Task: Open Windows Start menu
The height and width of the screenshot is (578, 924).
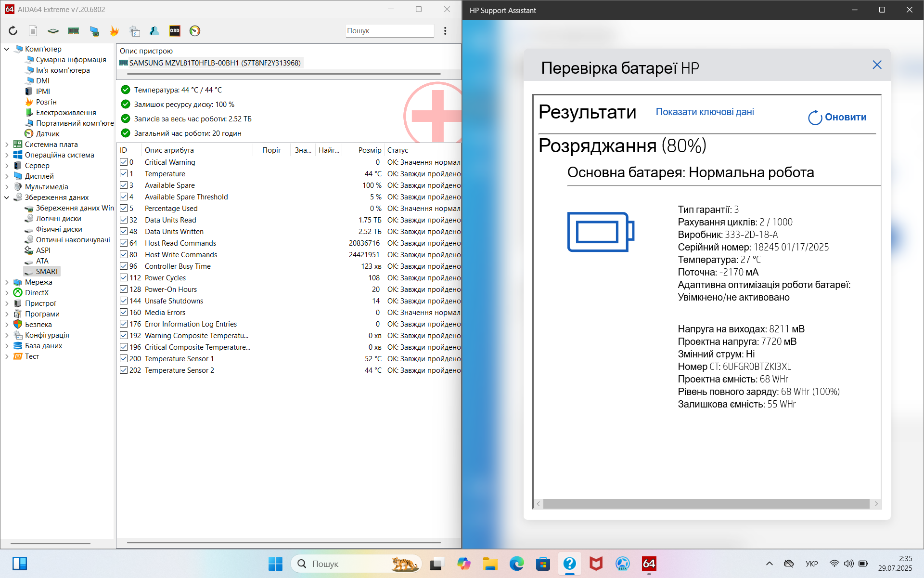Action: (275, 564)
